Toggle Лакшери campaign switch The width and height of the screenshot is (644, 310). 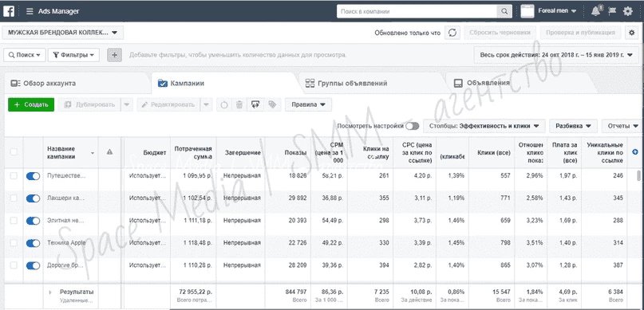(x=33, y=198)
